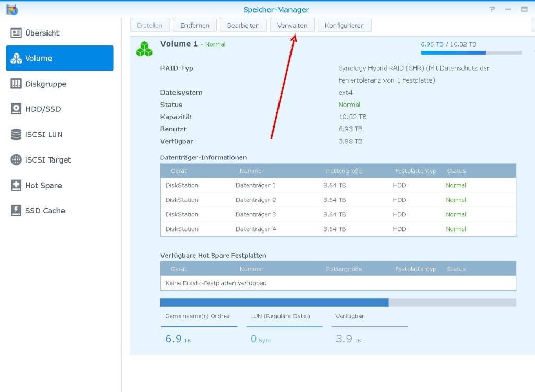Viewport: 535px width, 392px height.
Task: Click the Datenträger 4 row
Action: click(x=338, y=229)
